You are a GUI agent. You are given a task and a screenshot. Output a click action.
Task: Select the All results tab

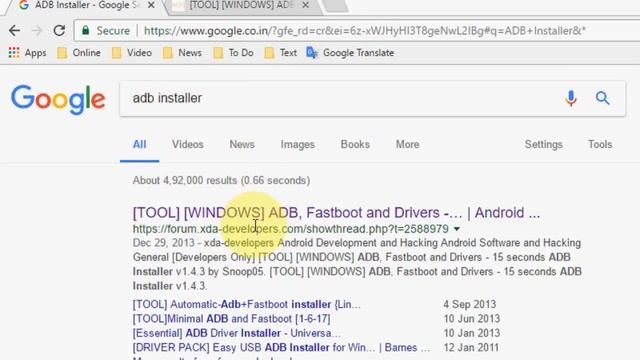click(x=139, y=144)
